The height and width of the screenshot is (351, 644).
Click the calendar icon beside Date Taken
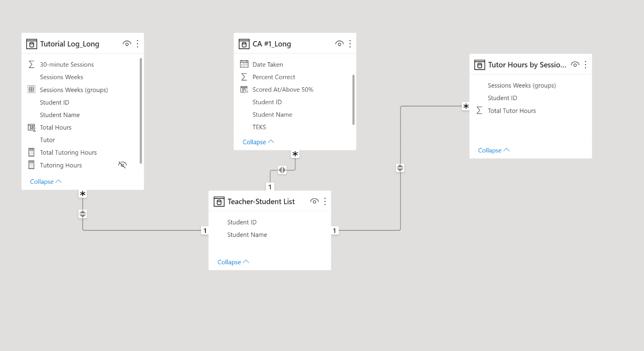point(244,64)
